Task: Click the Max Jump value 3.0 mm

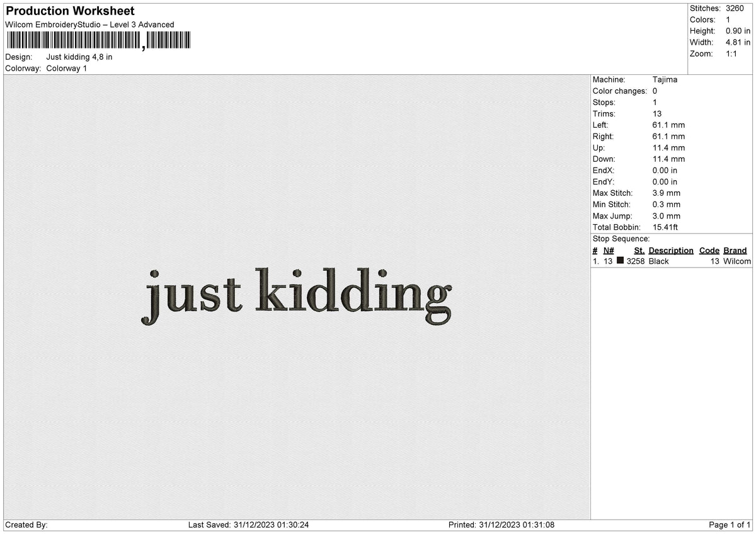Action: click(667, 215)
